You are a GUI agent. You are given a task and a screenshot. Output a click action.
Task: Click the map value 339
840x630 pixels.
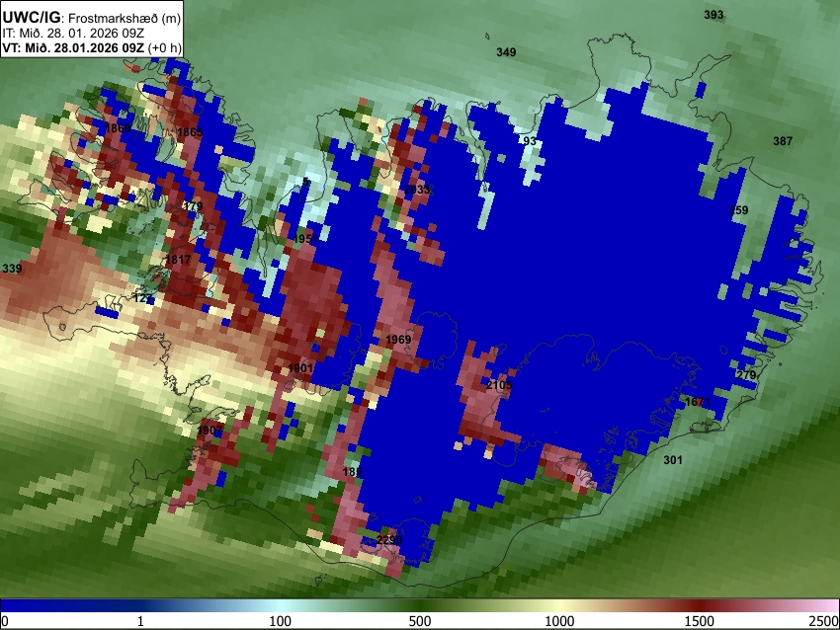click(x=12, y=269)
